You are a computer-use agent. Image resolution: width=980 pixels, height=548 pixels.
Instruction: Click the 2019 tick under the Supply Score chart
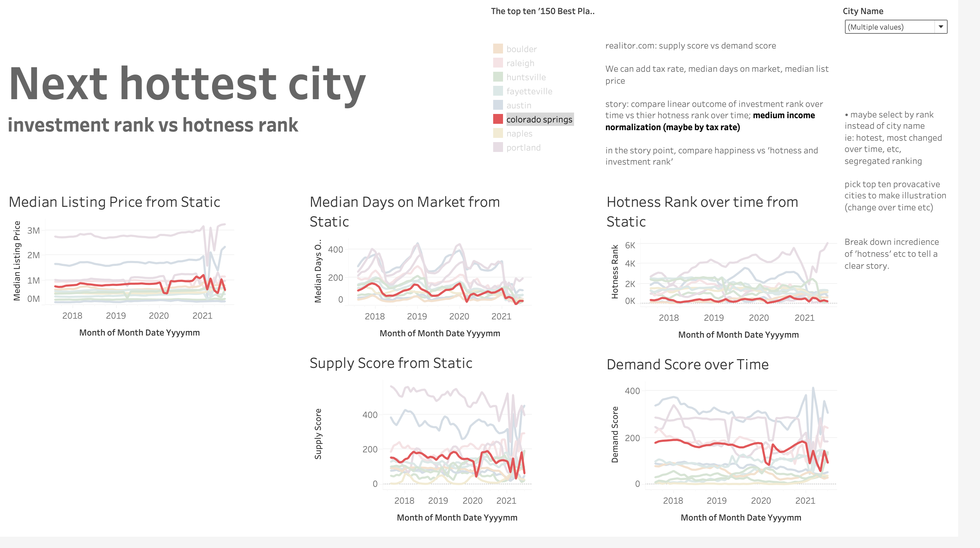click(438, 501)
